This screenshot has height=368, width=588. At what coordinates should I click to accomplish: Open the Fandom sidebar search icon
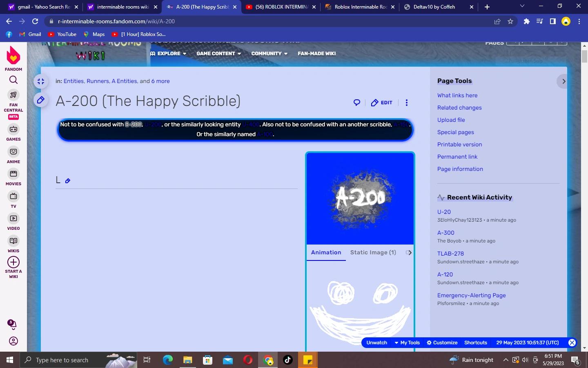(13, 80)
